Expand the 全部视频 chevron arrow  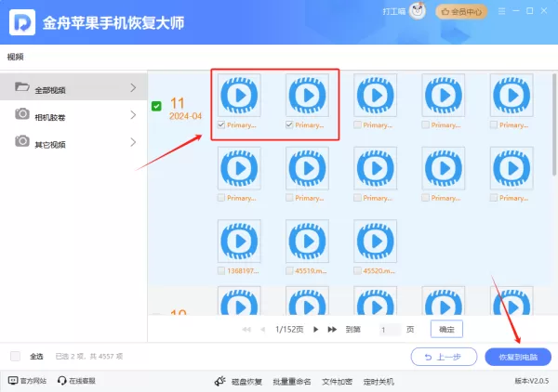point(133,87)
